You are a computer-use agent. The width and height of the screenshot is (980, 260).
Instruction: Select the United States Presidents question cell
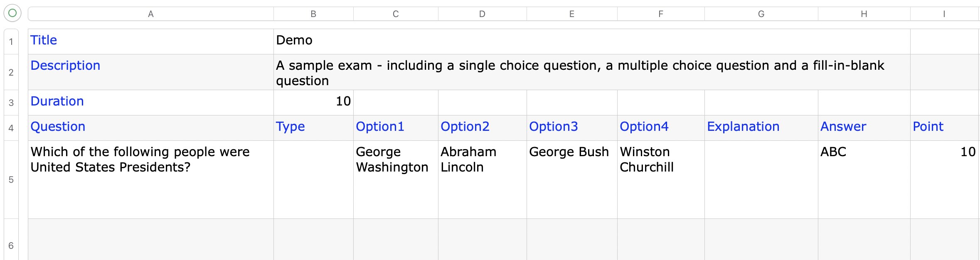[150, 179]
